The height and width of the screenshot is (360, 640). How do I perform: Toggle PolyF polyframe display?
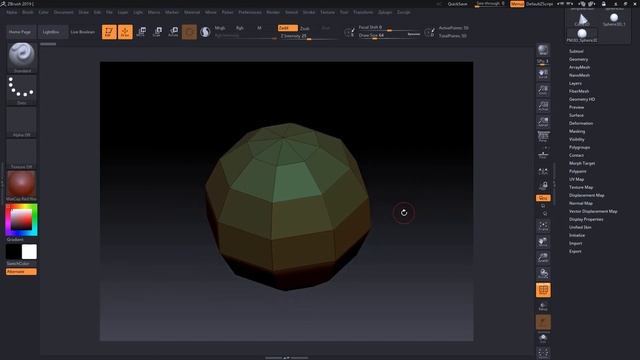543,290
